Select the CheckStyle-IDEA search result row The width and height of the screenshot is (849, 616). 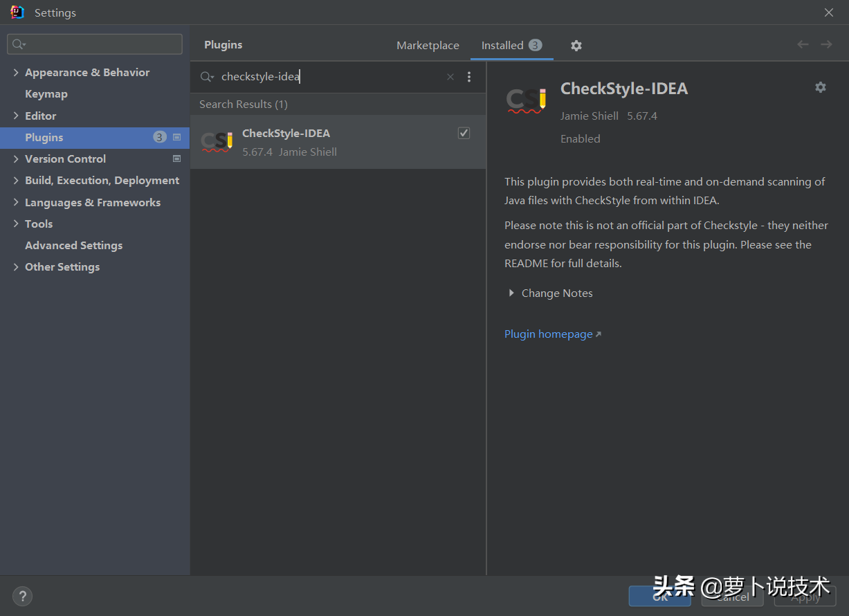click(x=338, y=142)
